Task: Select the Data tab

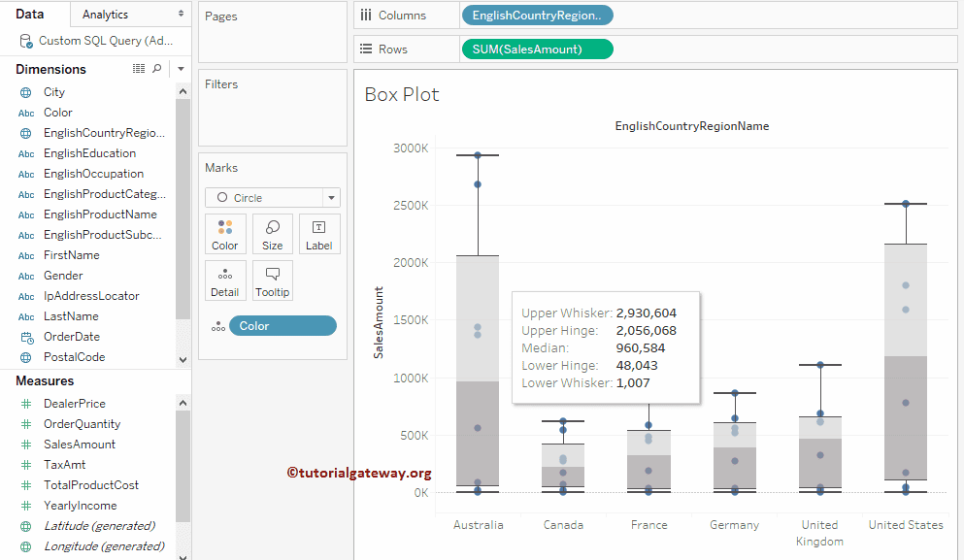Action: click(30, 15)
